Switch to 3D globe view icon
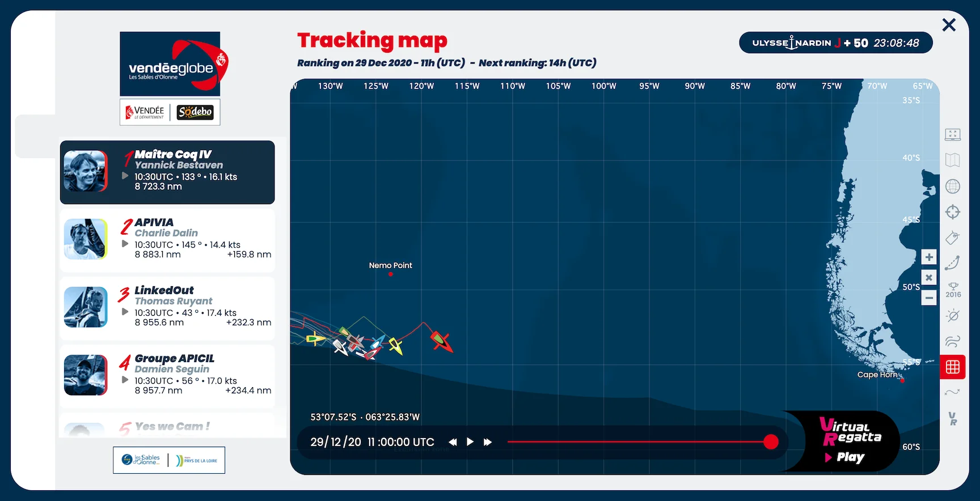 [x=953, y=186]
